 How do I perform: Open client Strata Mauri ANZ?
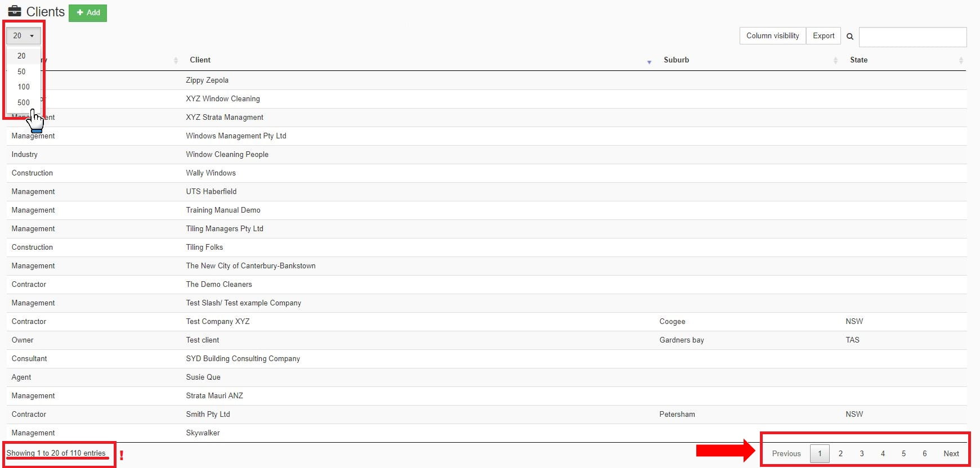214,395
